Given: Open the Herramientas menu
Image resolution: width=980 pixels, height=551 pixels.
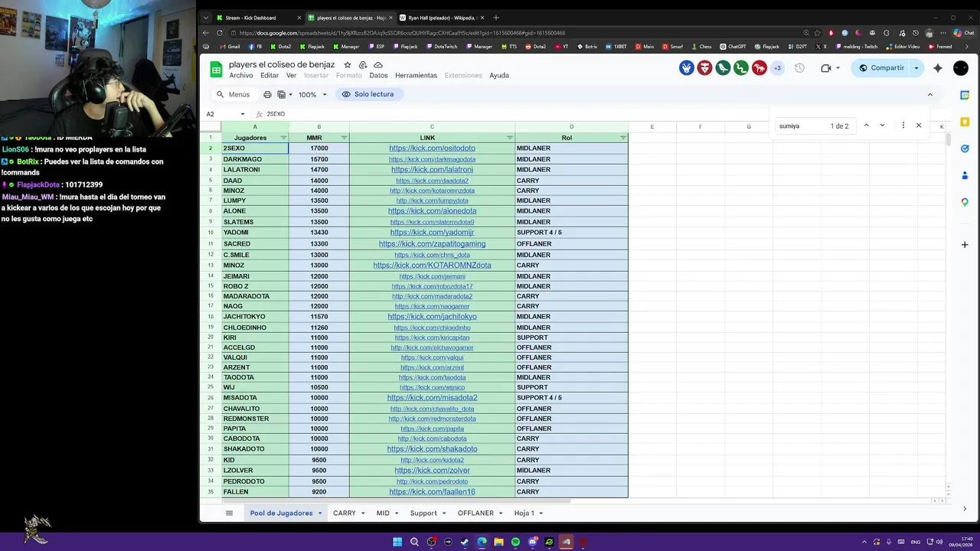Looking at the screenshot, I should click(416, 76).
